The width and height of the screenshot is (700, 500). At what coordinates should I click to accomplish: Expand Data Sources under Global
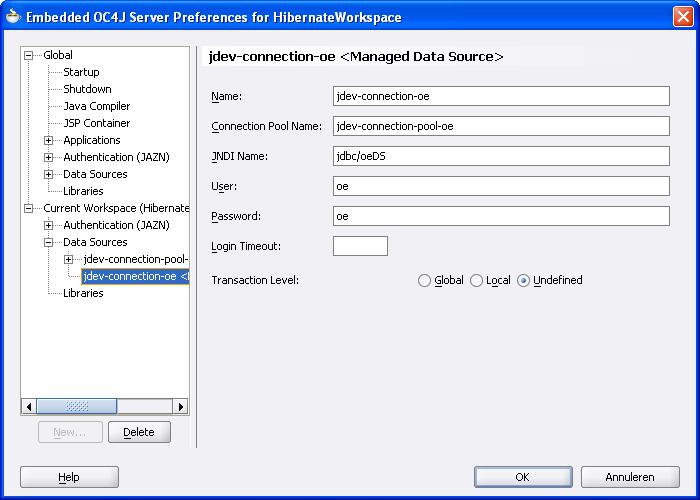[48, 174]
